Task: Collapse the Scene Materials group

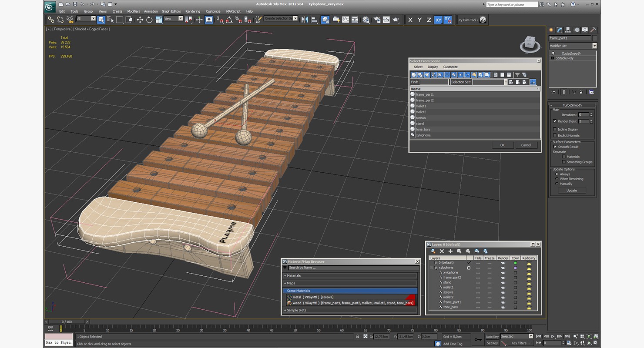Action: [350, 291]
